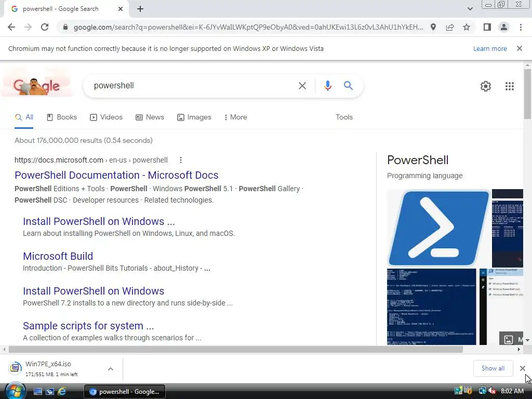Image resolution: width=532 pixels, height=399 pixels.
Task: Open the tab search dropdown arrow
Action: coord(470,9)
